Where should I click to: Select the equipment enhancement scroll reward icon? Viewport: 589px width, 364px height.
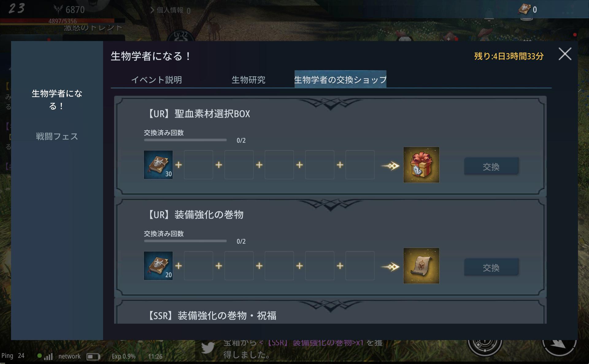421,266
